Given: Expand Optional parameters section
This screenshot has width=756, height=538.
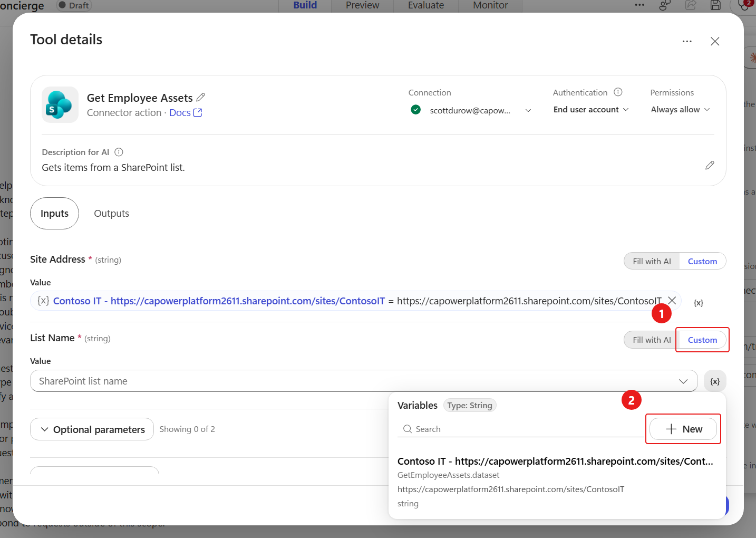Looking at the screenshot, I should click(x=92, y=429).
